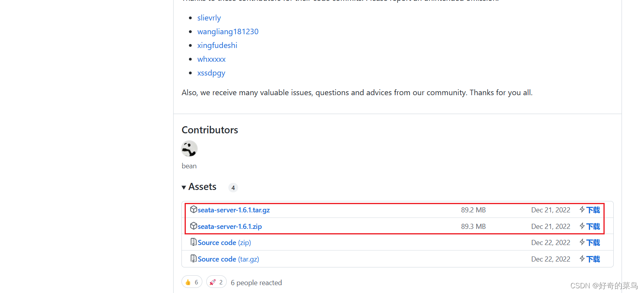Download seata-server-1.6.1.zip via its filename link
Screen dimensions: 644x293
click(229, 226)
